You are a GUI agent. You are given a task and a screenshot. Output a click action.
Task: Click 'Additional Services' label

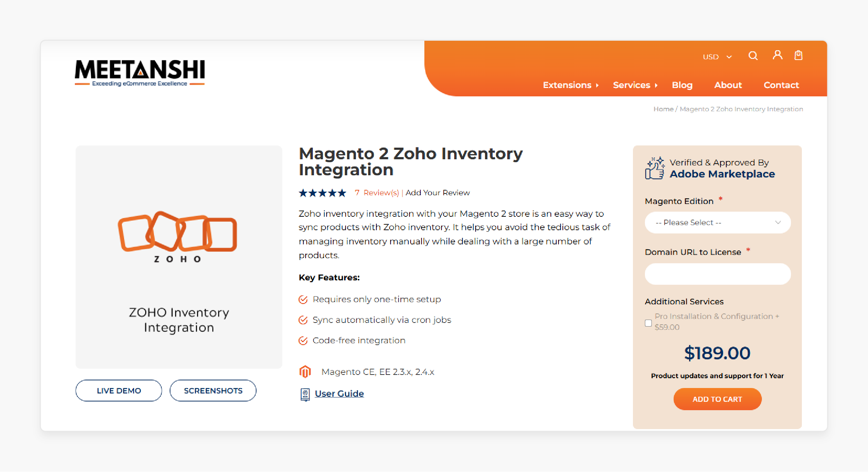(684, 301)
